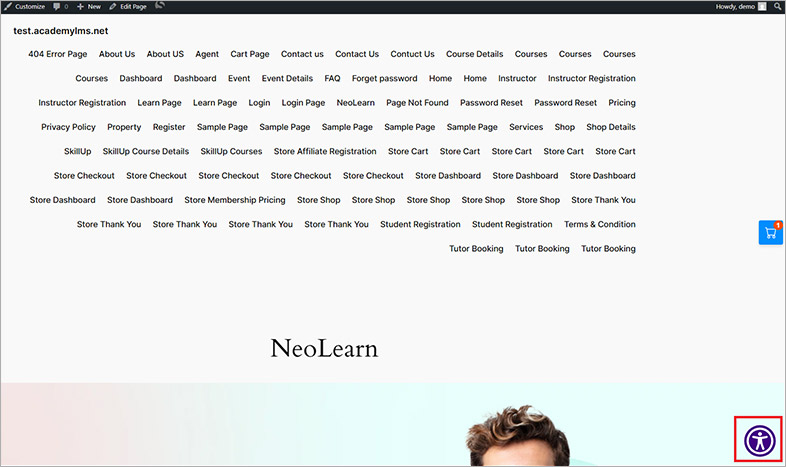Open the Terms & Condition link
786x467 pixels.
click(x=600, y=224)
